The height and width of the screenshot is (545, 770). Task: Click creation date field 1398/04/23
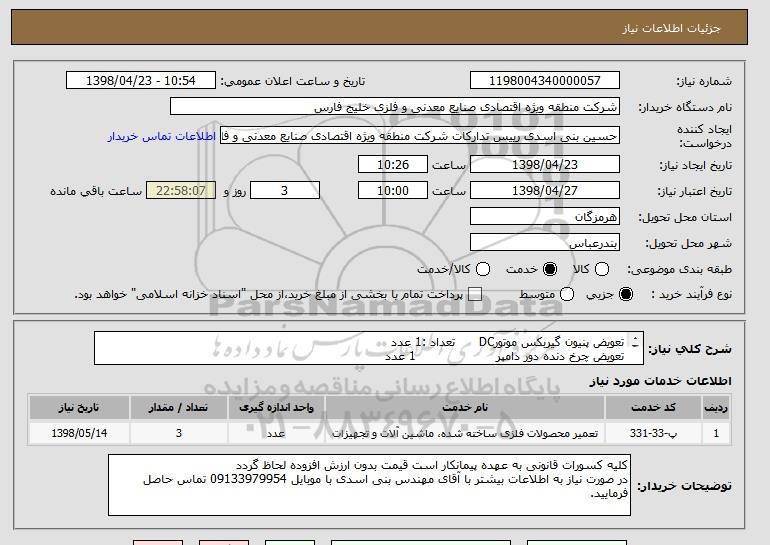pos(545,164)
